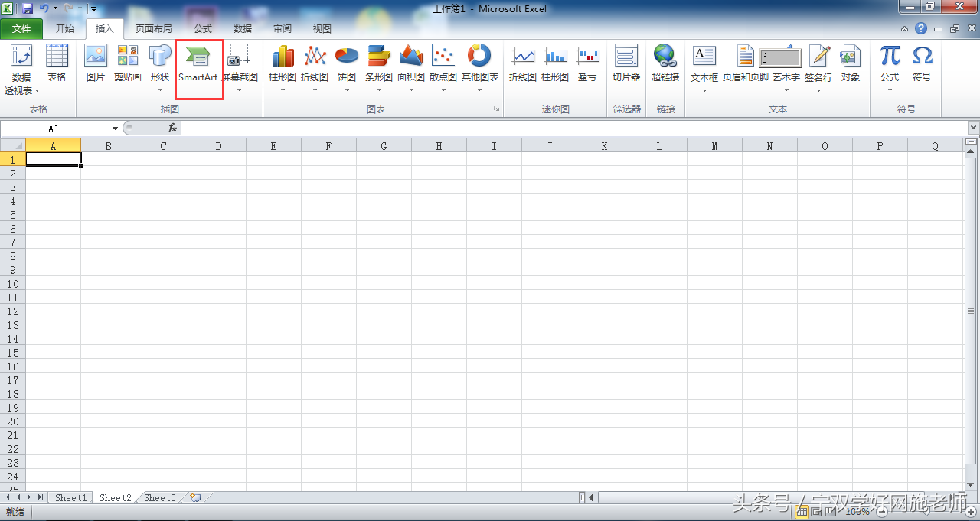Insert an area chart (面积图)
This screenshot has width=980, height=521.
(411, 68)
